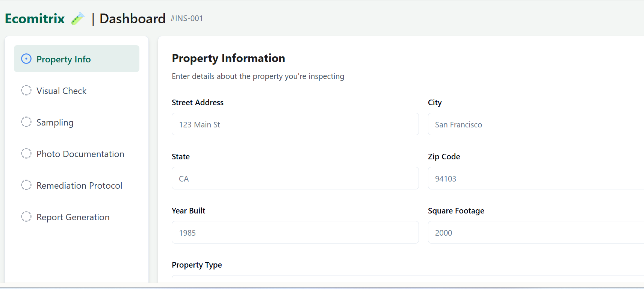Focus the Zip Code field
The image size is (644, 289).
(x=536, y=178)
